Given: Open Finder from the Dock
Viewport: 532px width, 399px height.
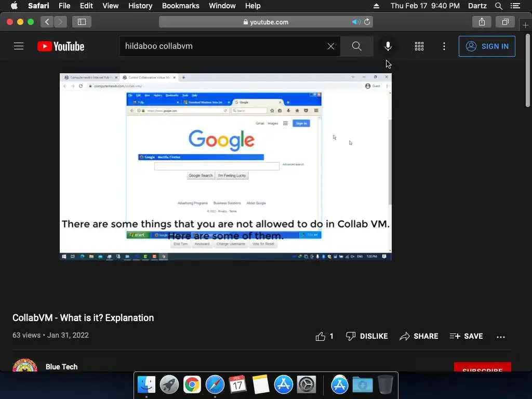Looking at the screenshot, I should pos(146,385).
